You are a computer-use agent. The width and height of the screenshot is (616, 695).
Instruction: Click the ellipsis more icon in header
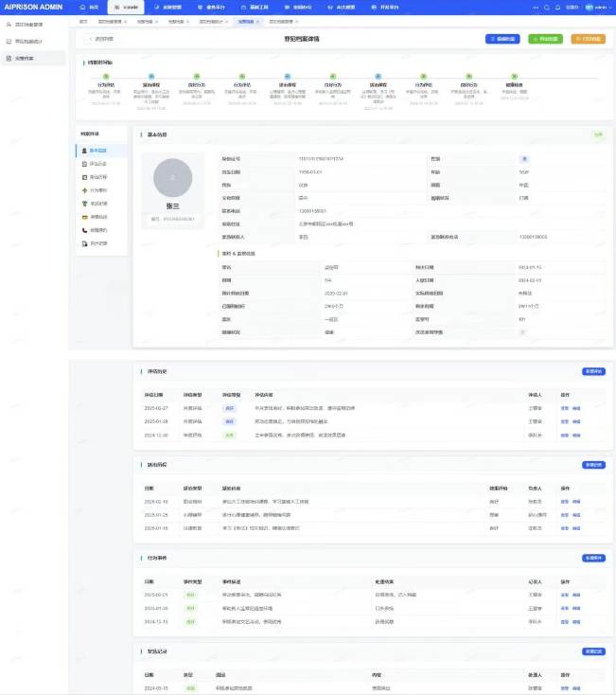pyautogui.click(x=536, y=7)
